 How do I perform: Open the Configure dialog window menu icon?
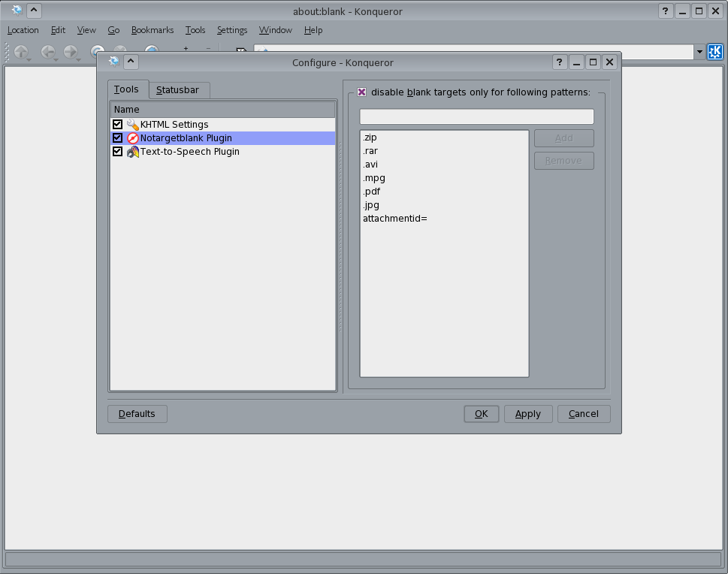(113, 62)
